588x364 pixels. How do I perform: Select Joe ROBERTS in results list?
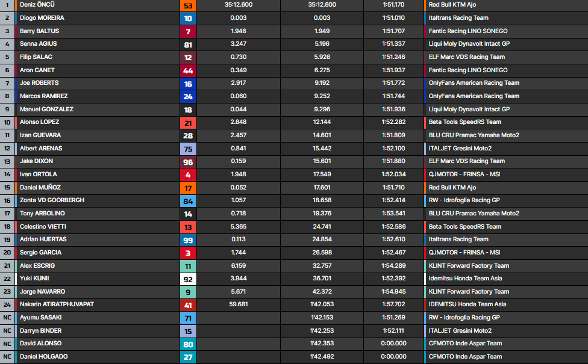(x=39, y=83)
